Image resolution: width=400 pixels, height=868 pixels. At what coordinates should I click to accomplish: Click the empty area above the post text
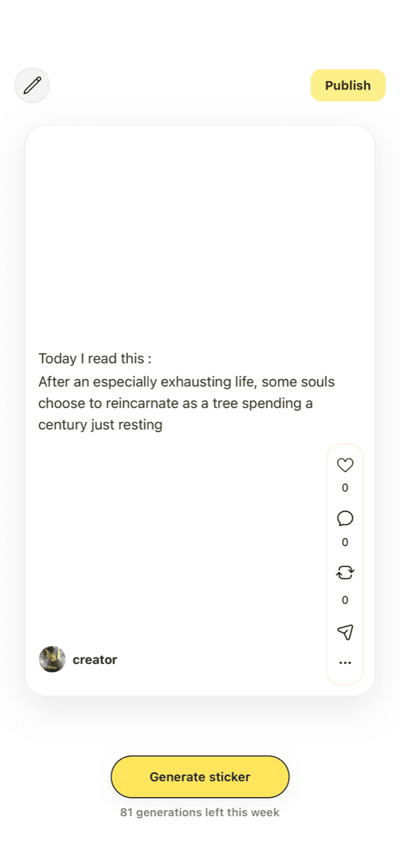200,239
